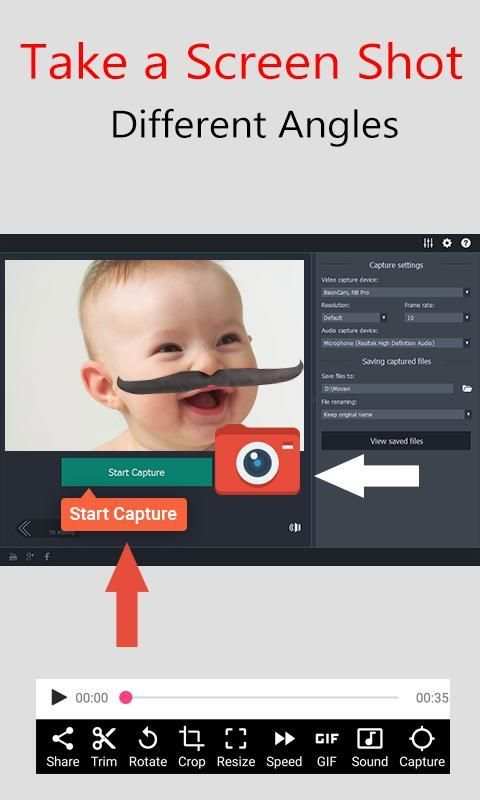Open settings via the top gear icon
This screenshot has height=800, width=480.
point(447,243)
